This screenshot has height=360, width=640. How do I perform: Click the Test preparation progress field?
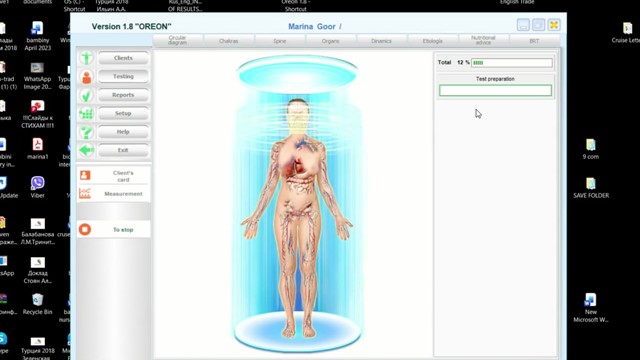coord(495,91)
